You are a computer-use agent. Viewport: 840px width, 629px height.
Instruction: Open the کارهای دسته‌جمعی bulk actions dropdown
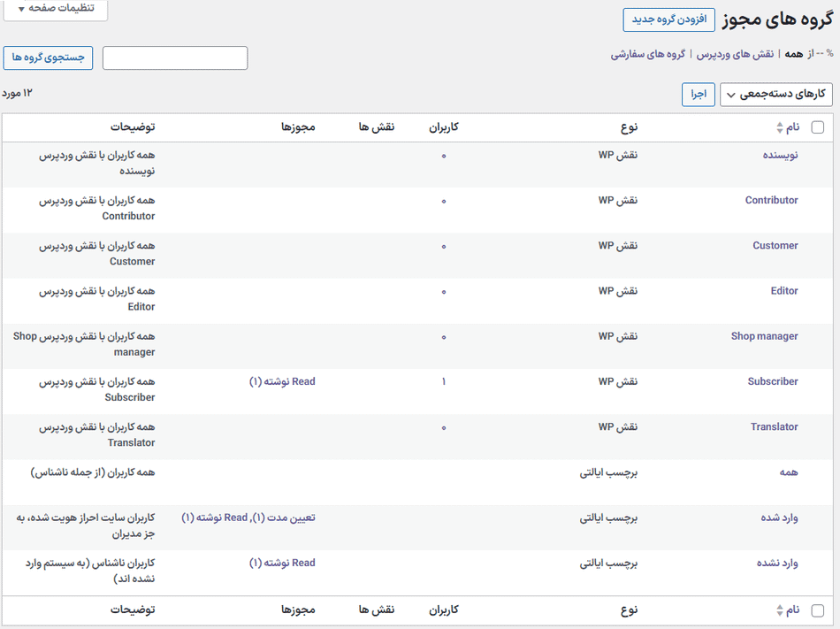[x=776, y=95]
